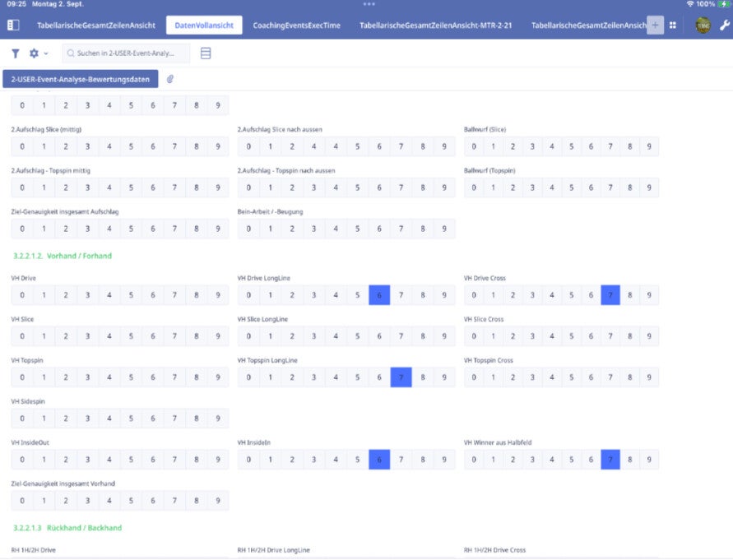Click the VH Winner aus Halbfeld label
The width and height of the screenshot is (733, 560).
(498, 442)
